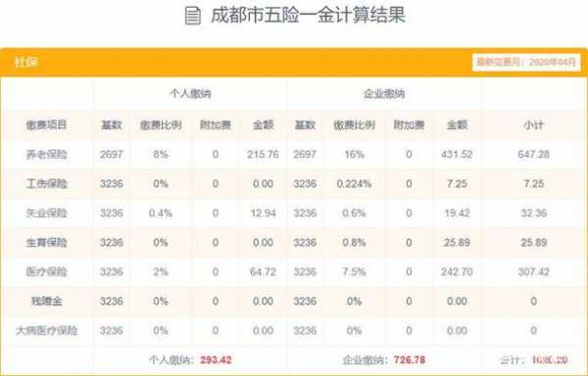Select the 医疗保险 row label
This screenshot has width=588, height=376.
point(46,271)
